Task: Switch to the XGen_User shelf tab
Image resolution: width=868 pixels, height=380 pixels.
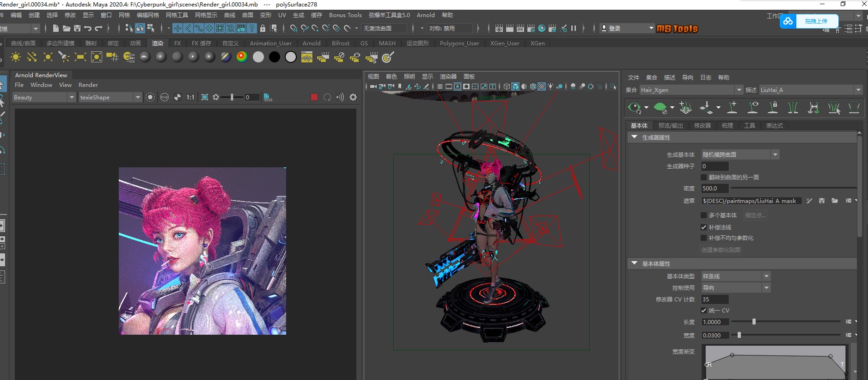Action: pos(505,43)
